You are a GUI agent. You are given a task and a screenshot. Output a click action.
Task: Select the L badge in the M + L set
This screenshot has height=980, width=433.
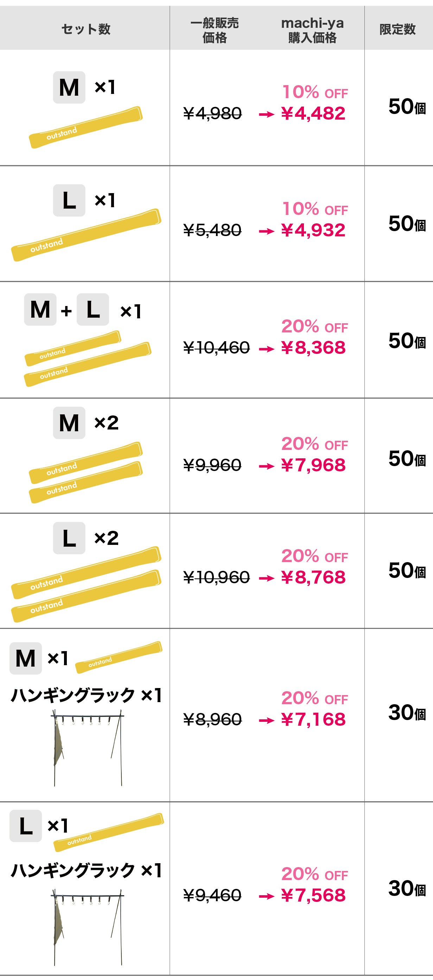(93, 310)
